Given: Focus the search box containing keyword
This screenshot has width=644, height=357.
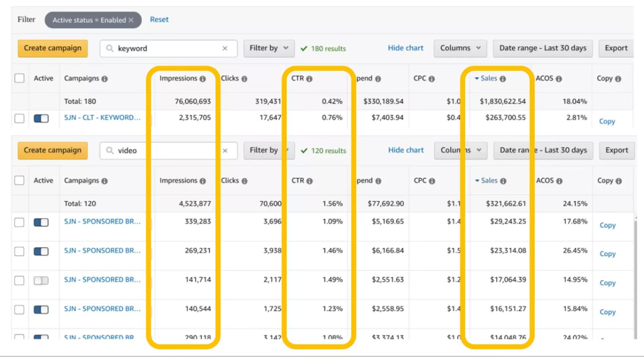Looking at the screenshot, I should pos(168,48).
